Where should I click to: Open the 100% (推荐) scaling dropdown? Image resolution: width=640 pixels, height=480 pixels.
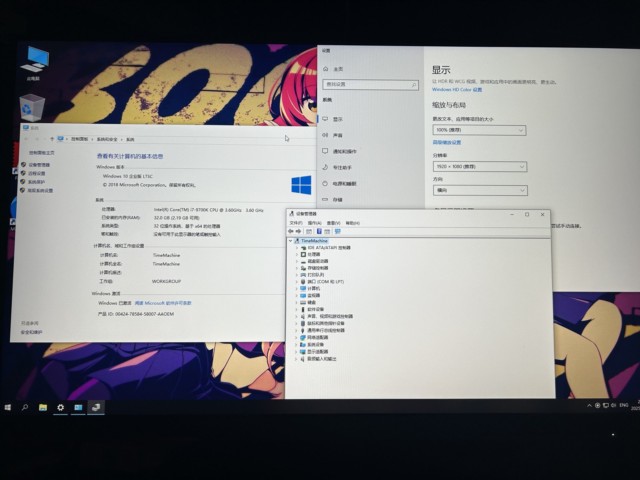[479, 130]
